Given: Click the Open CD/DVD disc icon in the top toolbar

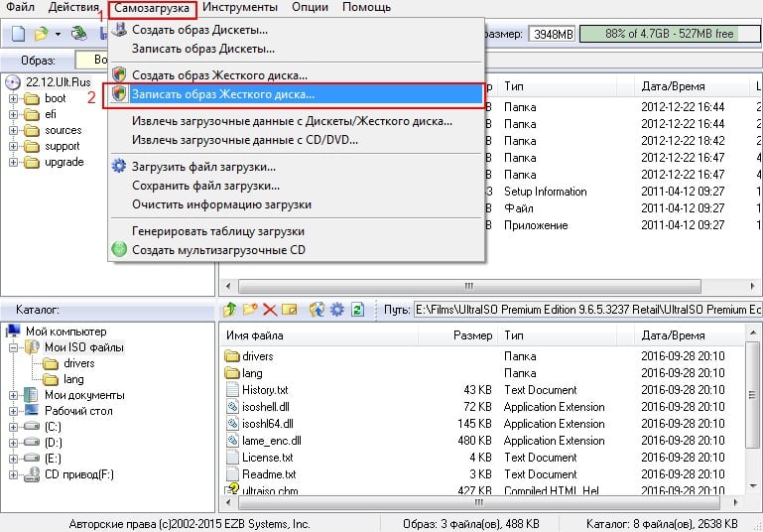Looking at the screenshot, I should click(78, 34).
